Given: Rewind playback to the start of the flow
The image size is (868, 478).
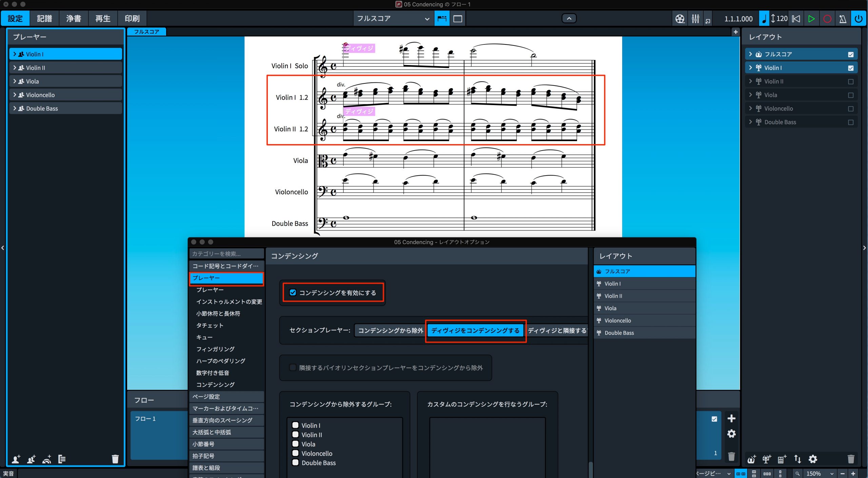Looking at the screenshot, I should (x=796, y=19).
